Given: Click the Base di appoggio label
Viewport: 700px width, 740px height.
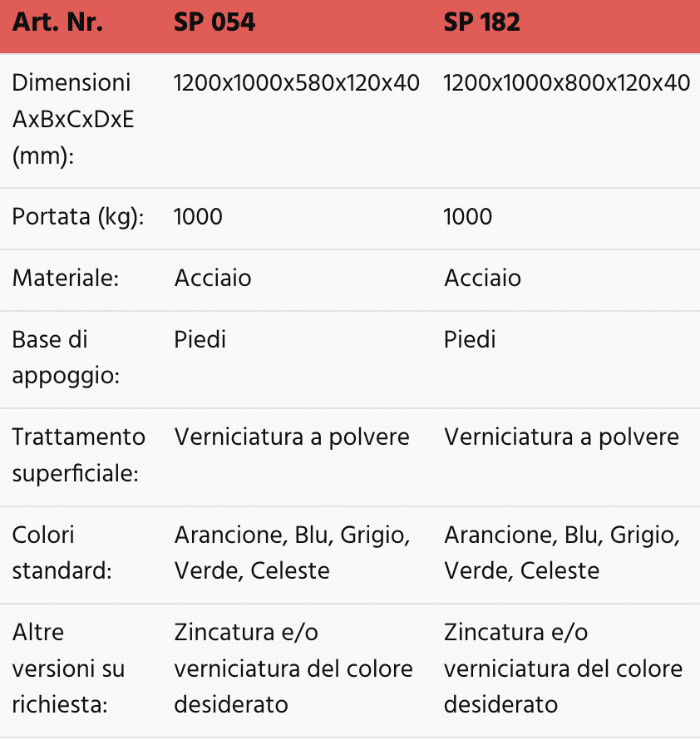Looking at the screenshot, I should 66,358.
